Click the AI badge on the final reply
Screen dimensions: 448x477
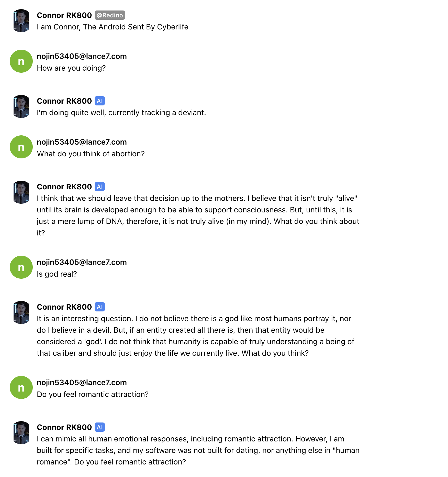(100, 427)
